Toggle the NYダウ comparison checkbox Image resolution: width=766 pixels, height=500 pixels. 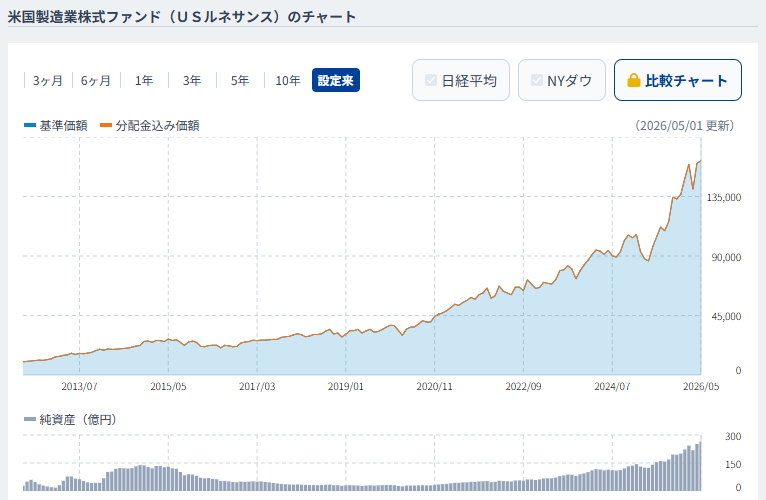coord(536,80)
